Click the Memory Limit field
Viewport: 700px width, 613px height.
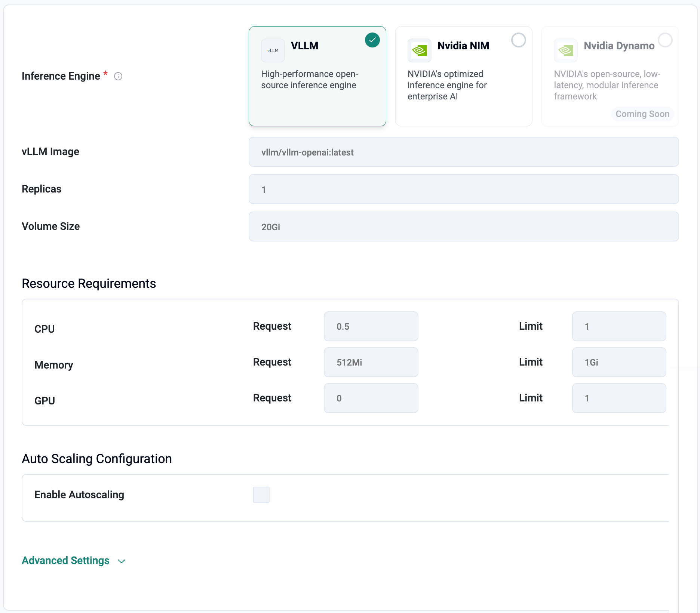pyautogui.click(x=619, y=362)
